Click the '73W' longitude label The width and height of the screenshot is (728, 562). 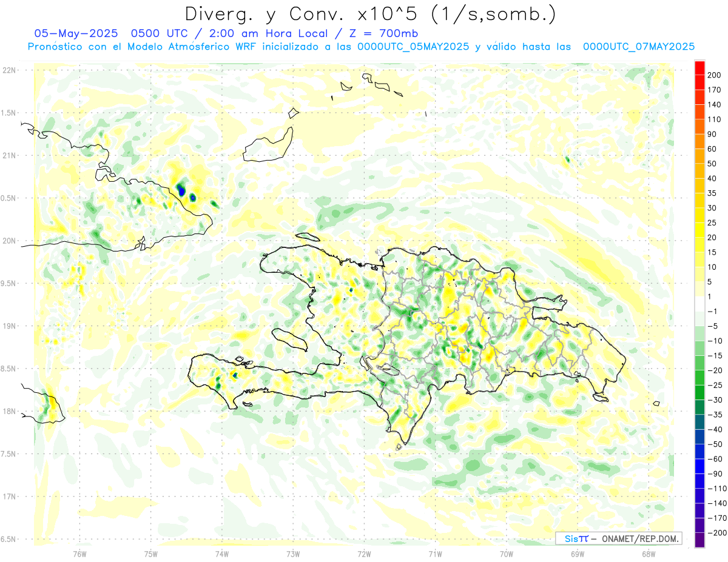coord(292,554)
